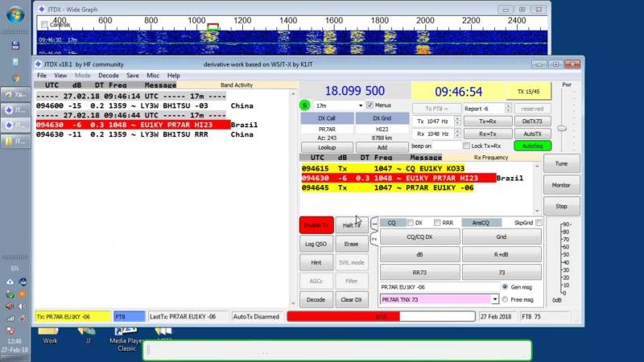
Task: Click the Log QSO button
Action: [x=316, y=244]
